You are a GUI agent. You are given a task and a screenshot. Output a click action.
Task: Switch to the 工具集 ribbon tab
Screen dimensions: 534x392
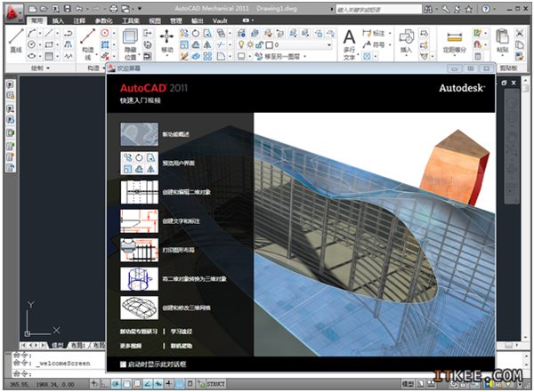pos(131,20)
